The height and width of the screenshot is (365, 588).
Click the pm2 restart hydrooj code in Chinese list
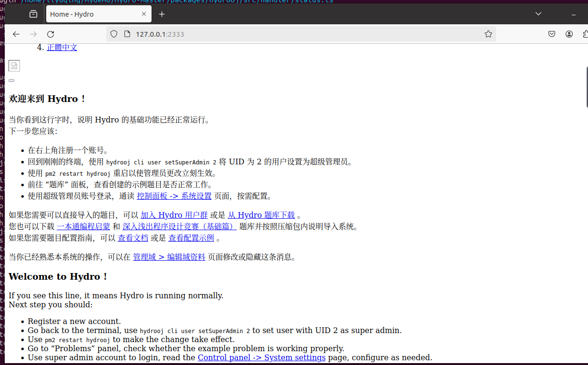[78, 173]
